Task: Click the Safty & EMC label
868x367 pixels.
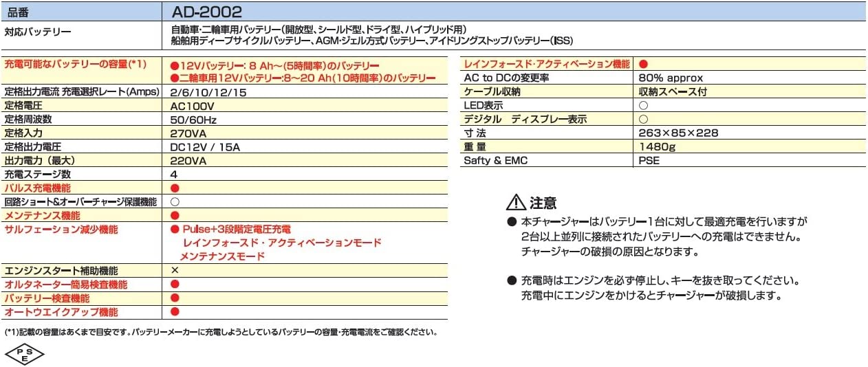Action: [497, 161]
